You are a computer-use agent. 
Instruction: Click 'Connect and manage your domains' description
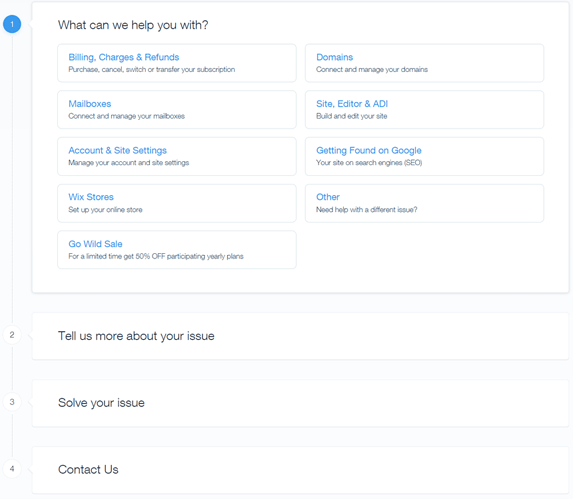click(x=372, y=69)
